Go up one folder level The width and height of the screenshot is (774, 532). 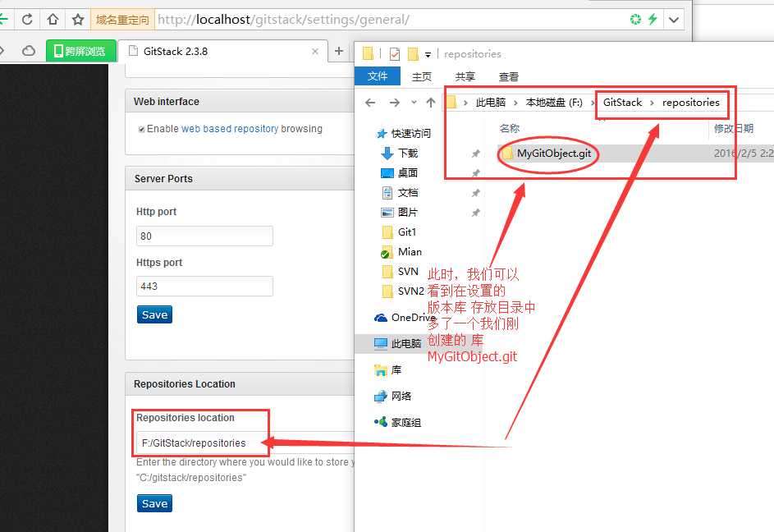coord(431,103)
